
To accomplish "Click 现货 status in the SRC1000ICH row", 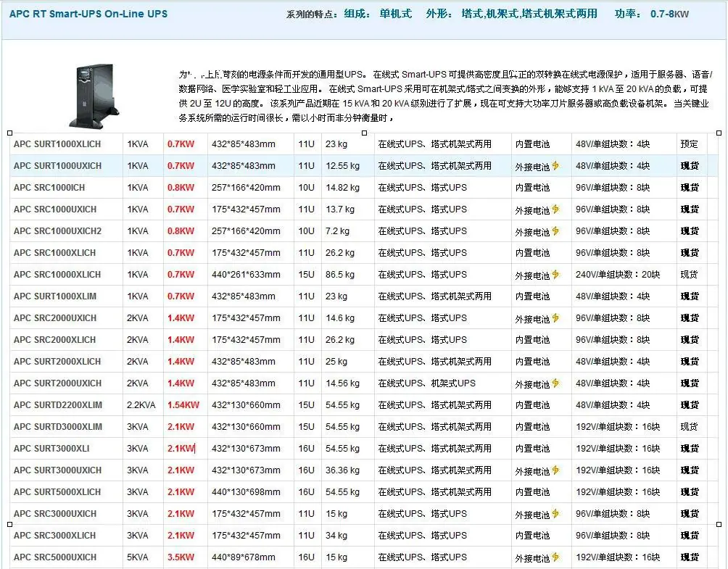I will click(690, 188).
